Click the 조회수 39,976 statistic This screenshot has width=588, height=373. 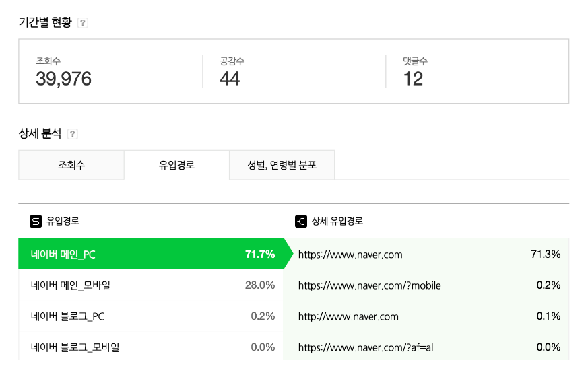point(63,79)
